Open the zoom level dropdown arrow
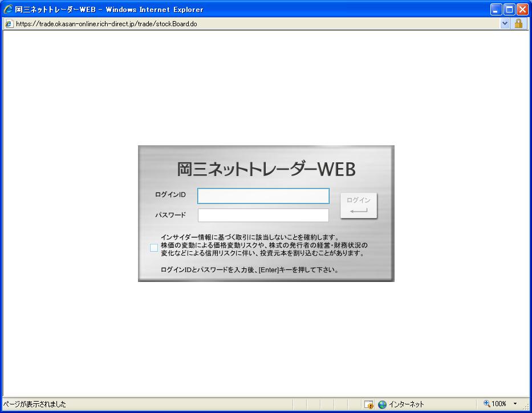The width and height of the screenshot is (532, 413). pos(515,404)
